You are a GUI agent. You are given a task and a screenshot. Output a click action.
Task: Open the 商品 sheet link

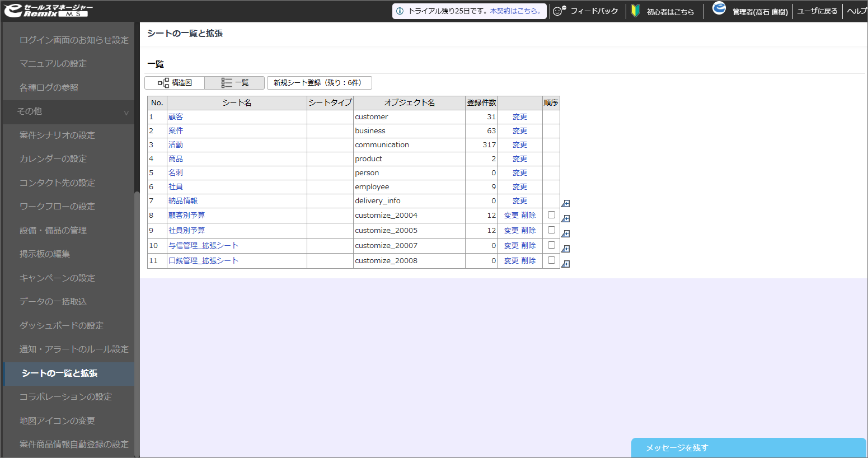(176, 159)
